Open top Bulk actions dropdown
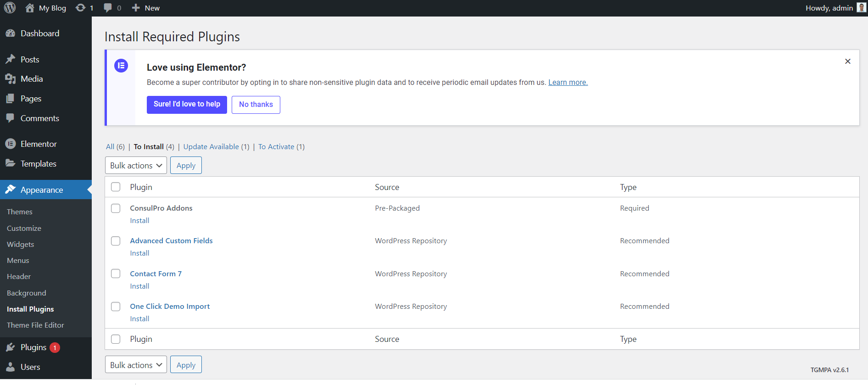This screenshot has width=868, height=385. (x=136, y=166)
